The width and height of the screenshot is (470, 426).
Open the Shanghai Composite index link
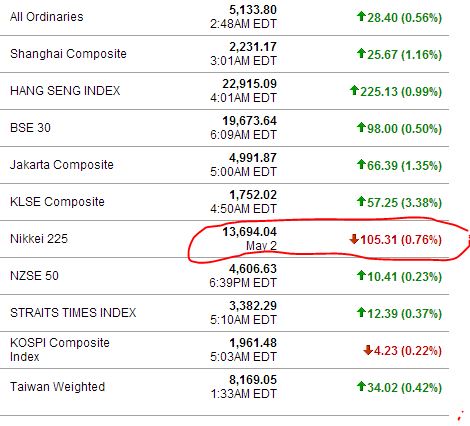pyautogui.click(x=68, y=54)
